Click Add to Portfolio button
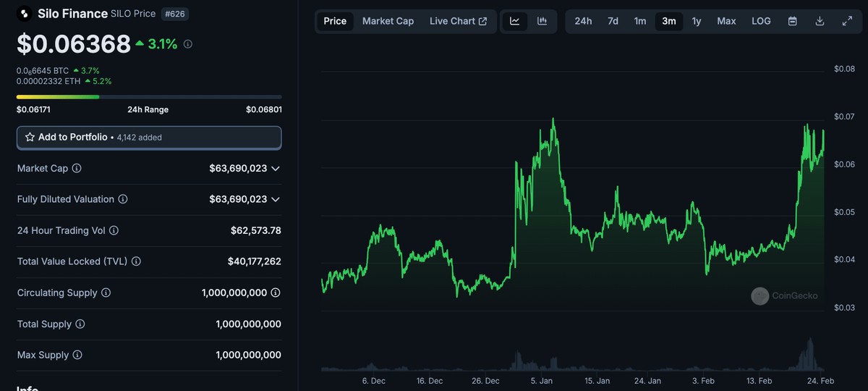The height and width of the screenshot is (391, 868). tap(149, 137)
